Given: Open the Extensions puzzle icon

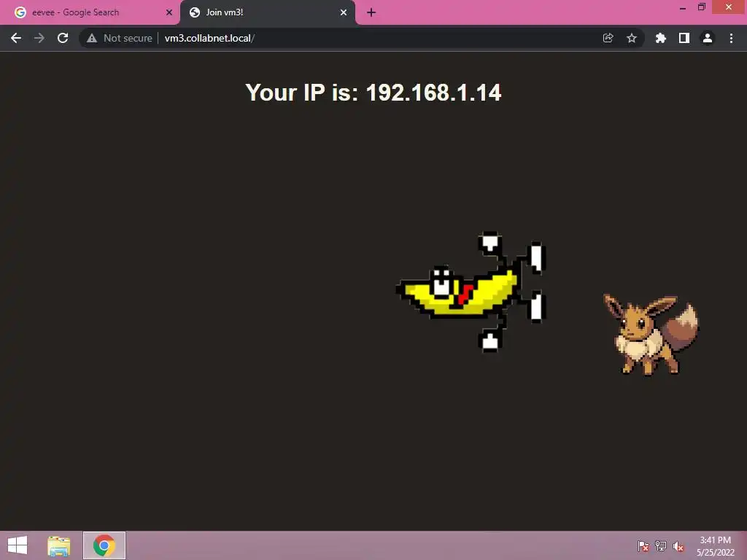Looking at the screenshot, I should pos(661,38).
